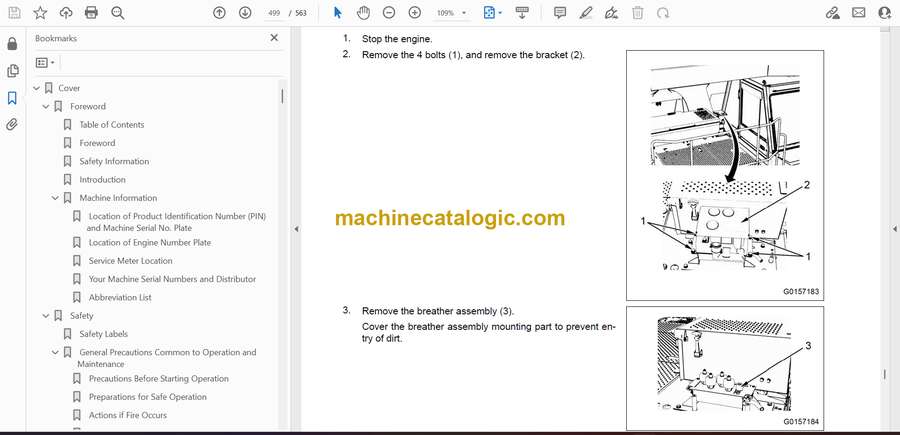Open the Safety Labels bookmark
This screenshot has height=435, width=900.
tap(103, 334)
